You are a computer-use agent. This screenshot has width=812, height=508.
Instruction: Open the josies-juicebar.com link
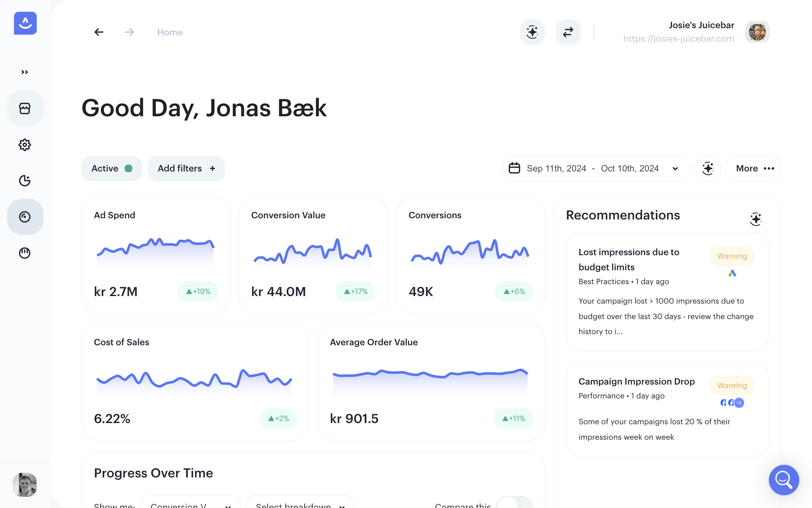678,38
